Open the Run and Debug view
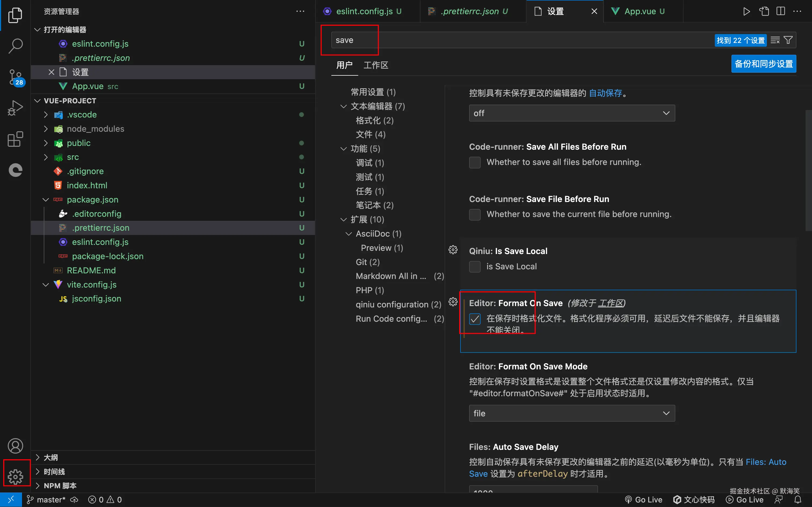The image size is (812, 507). click(15, 108)
